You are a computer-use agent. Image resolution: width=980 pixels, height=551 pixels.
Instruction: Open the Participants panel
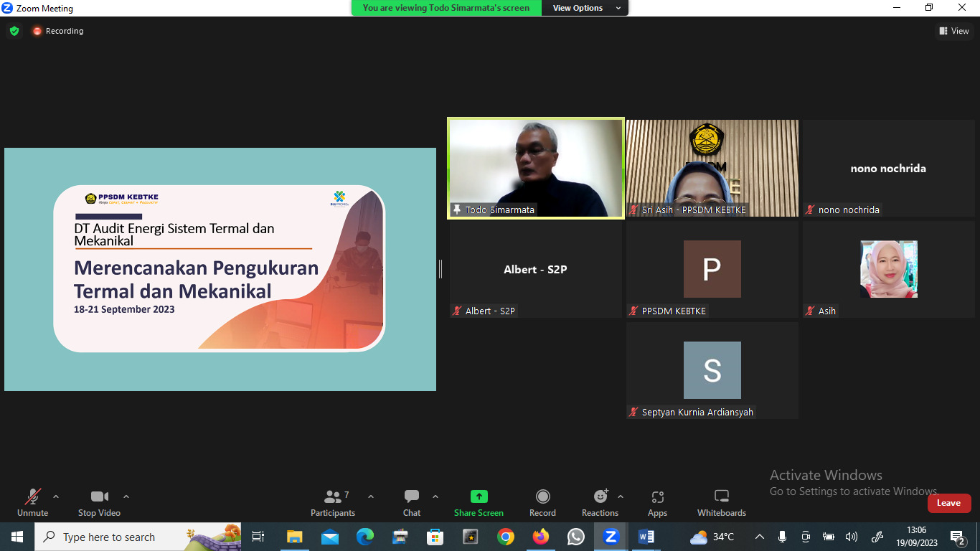pos(333,502)
